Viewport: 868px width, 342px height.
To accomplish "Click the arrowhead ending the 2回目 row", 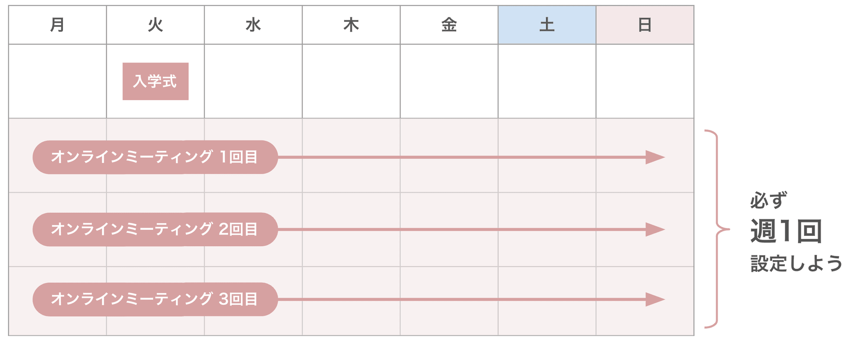I will (654, 229).
